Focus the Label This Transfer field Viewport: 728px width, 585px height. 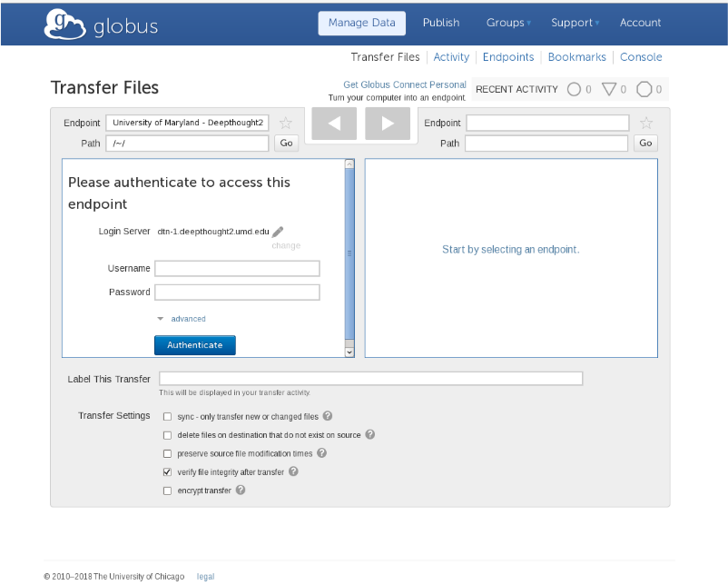click(371, 379)
